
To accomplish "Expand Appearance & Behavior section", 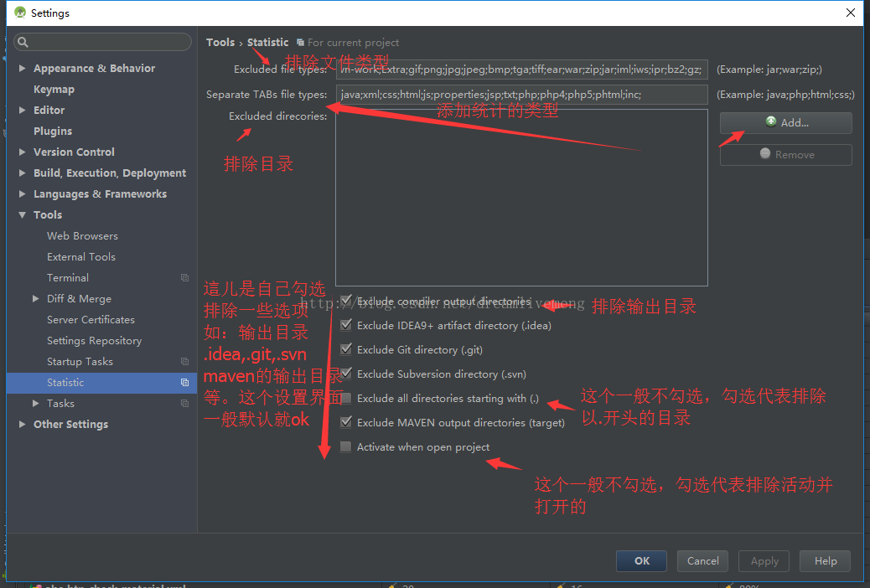I will click(x=22, y=68).
